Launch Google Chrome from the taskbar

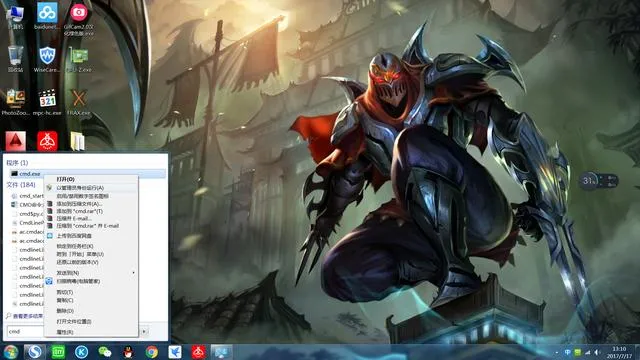(151, 351)
